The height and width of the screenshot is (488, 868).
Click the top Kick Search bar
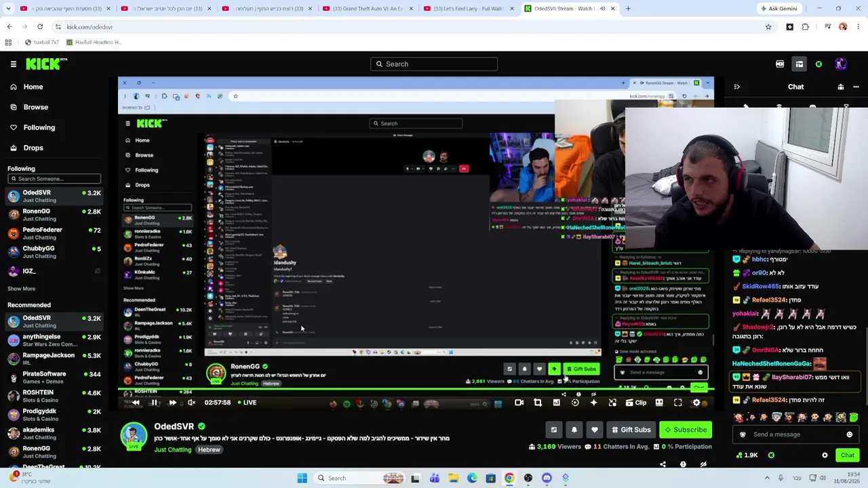tap(434, 64)
